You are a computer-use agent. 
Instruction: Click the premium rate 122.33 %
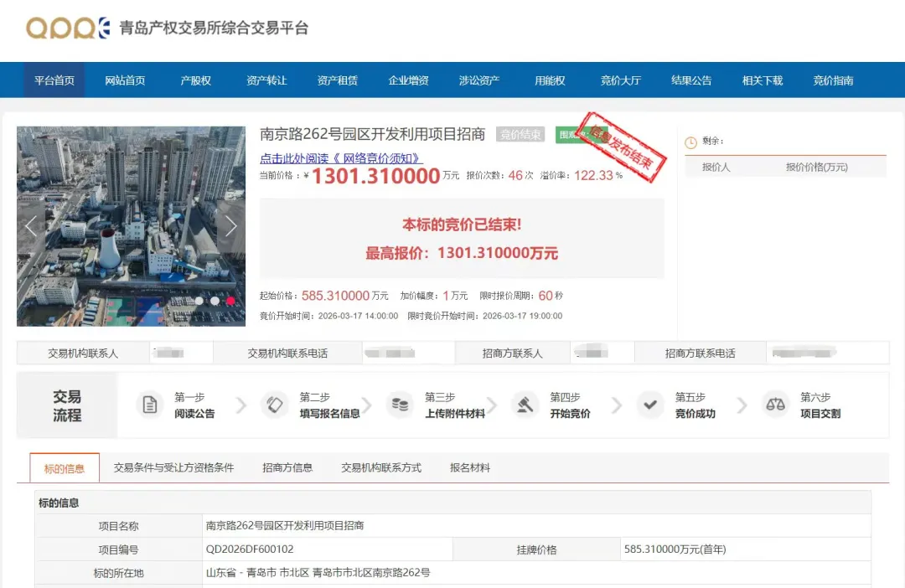pos(598,175)
